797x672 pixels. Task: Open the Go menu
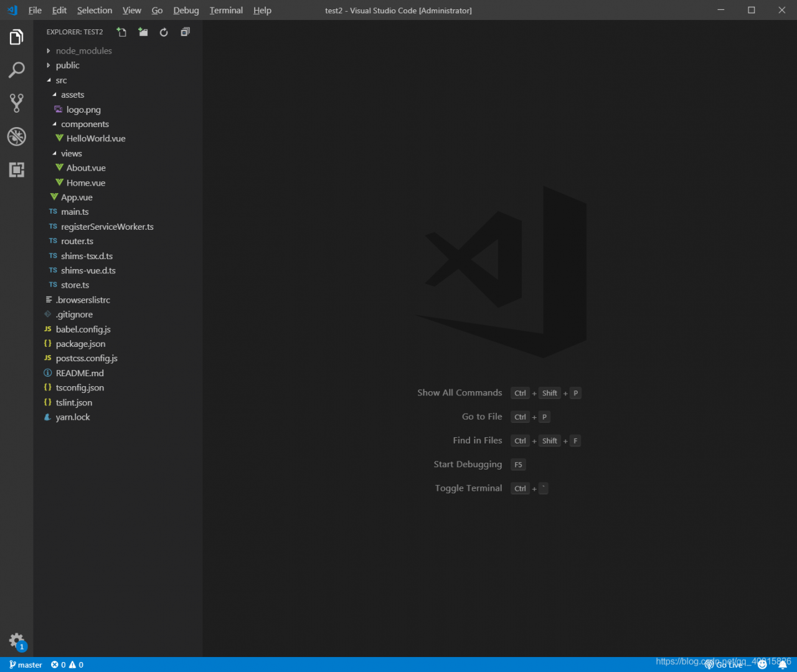click(157, 10)
